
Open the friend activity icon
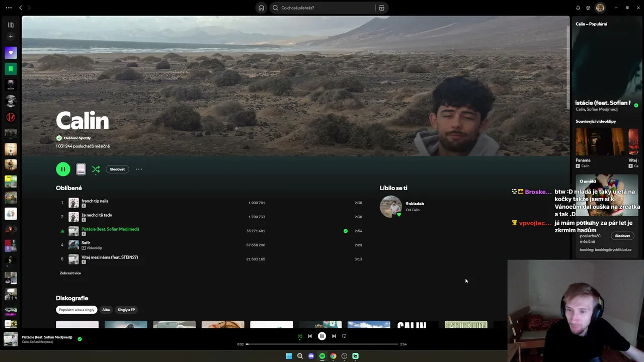tap(588, 8)
